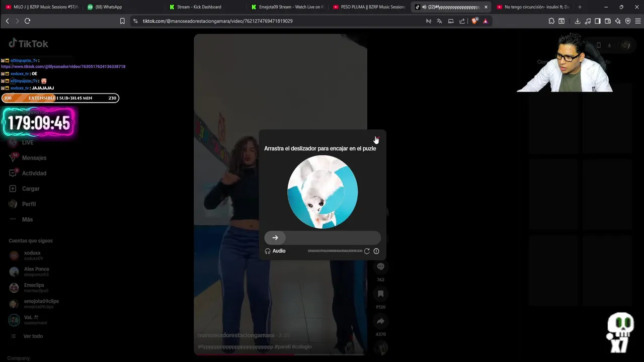Open the downloads icon

(x=578, y=21)
